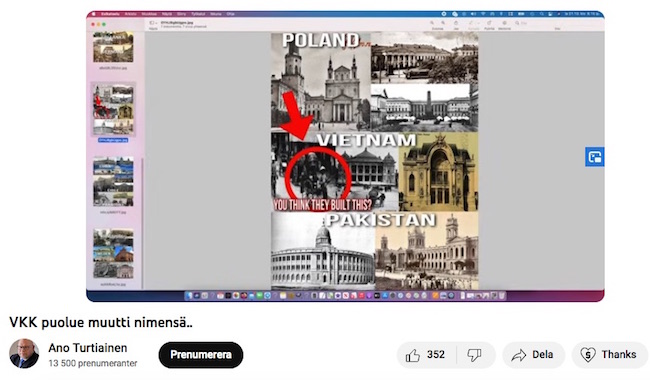This screenshot has width=650, height=380.
Task: Click the 13 500 prenumeranter subscriber count
Action: point(93,363)
